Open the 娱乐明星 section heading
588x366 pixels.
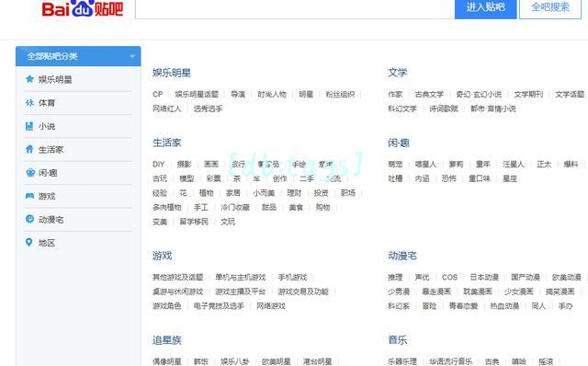pyautogui.click(x=172, y=73)
